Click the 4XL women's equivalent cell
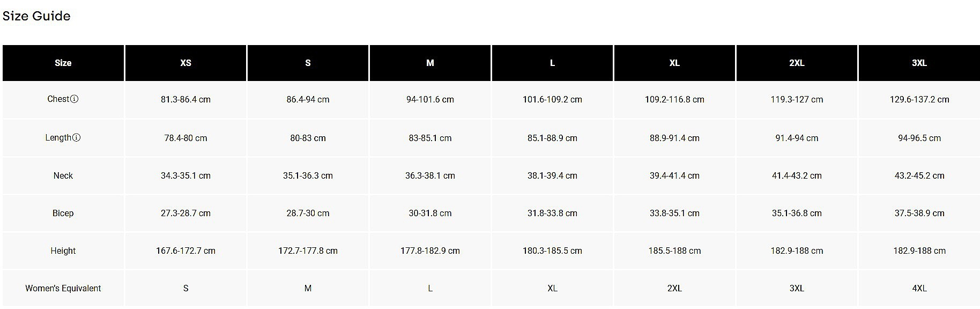980x309 pixels. [919, 289]
